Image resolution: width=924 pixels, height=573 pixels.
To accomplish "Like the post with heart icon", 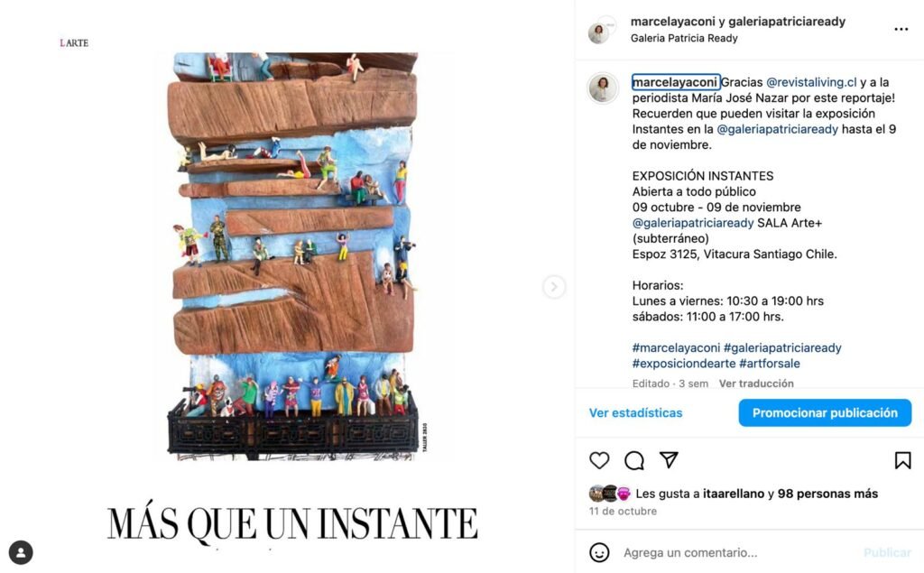I will [x=599, y=460].
